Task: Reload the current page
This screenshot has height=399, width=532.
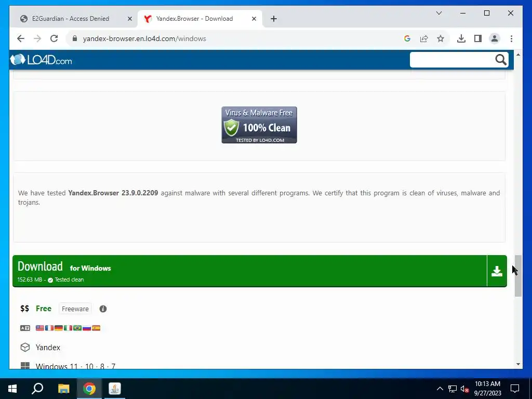Action: pos(54,38)
